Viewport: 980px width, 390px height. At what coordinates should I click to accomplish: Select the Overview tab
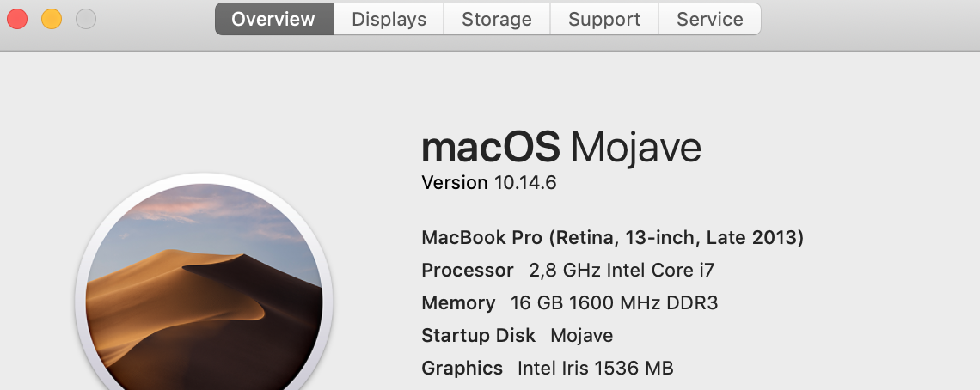tap(273, 19)
